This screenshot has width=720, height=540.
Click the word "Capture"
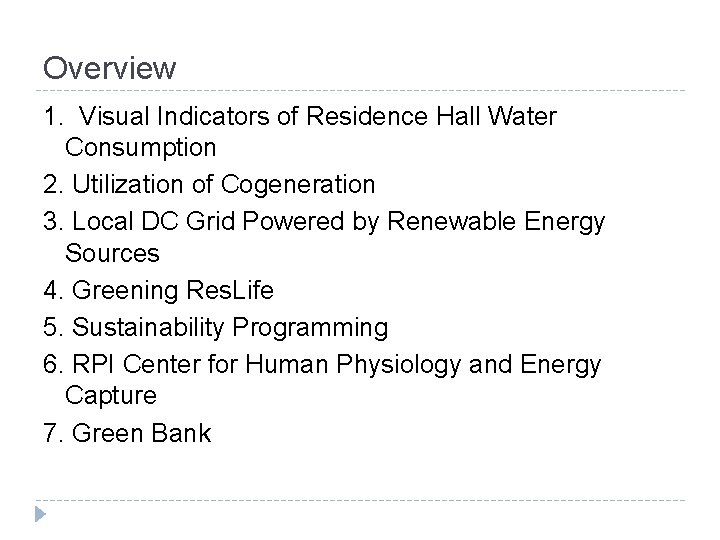coord(111,396)
